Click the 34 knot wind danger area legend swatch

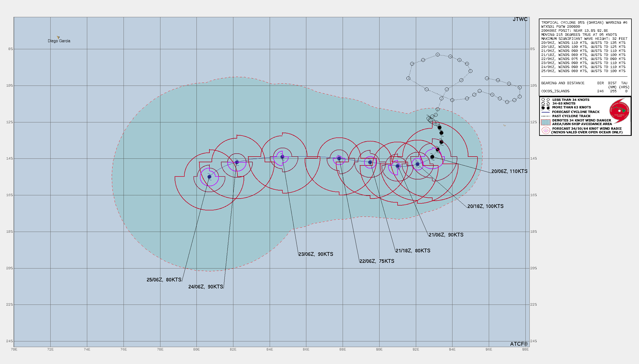coord(546,122)
